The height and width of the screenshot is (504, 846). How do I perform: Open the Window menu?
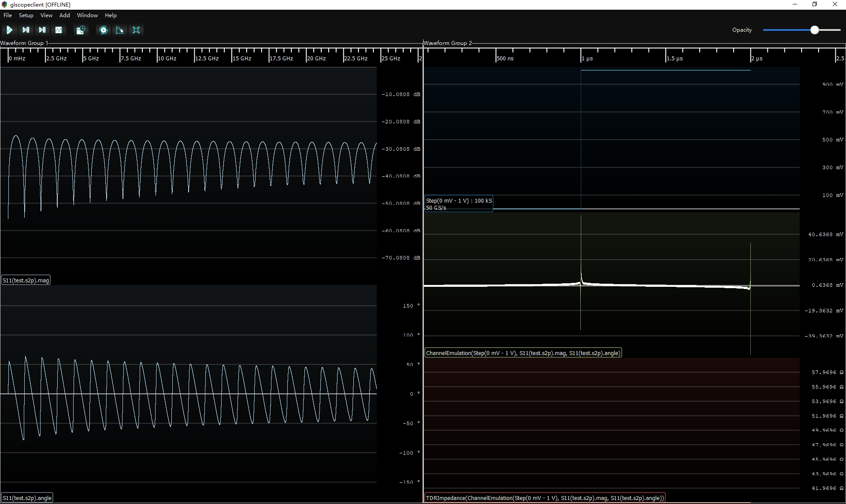click(x=87, y=15)
